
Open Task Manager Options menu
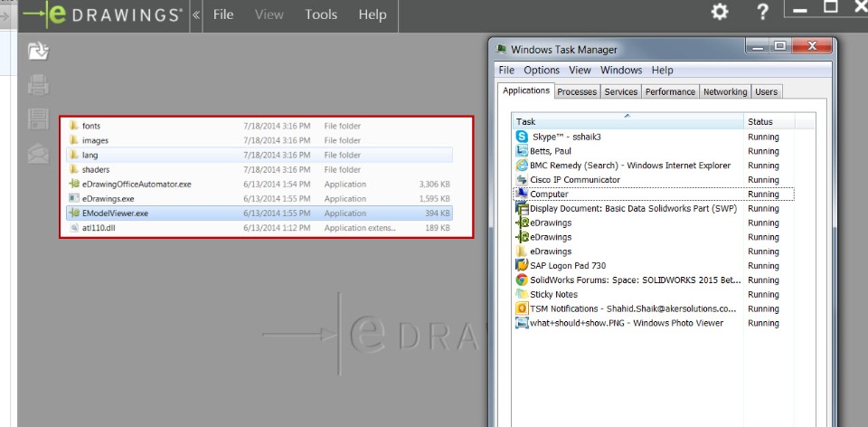coord(542,71)
